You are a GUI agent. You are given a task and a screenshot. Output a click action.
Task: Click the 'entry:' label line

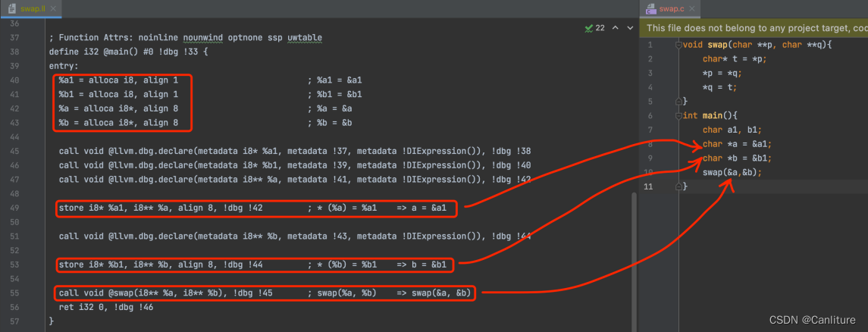pyautogui.click(x=64, y=67)
